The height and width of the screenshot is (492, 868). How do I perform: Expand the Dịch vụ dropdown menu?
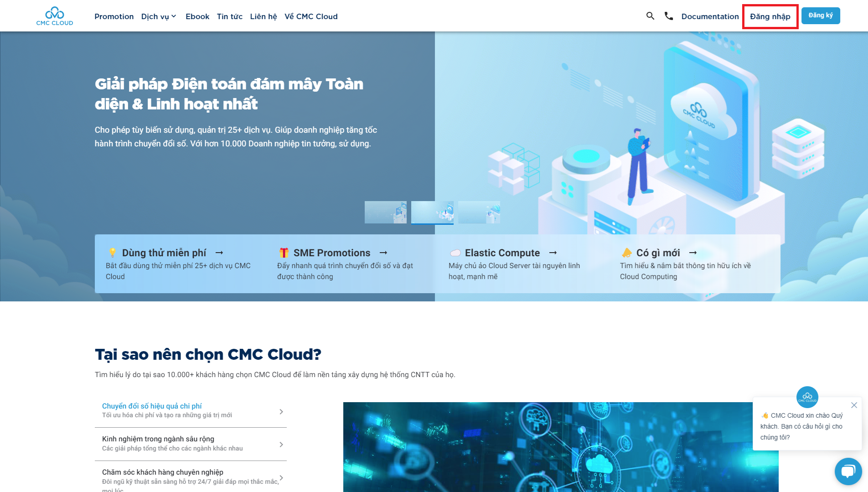[x=159, y=16]
